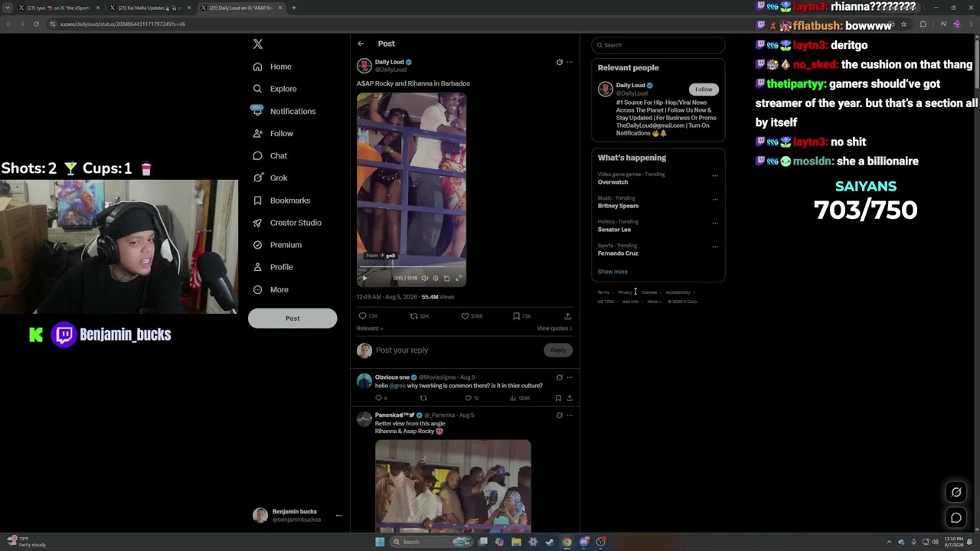Click the Post compose button
The height and width of the screenshot is (551, 980).
coord(292,318)
